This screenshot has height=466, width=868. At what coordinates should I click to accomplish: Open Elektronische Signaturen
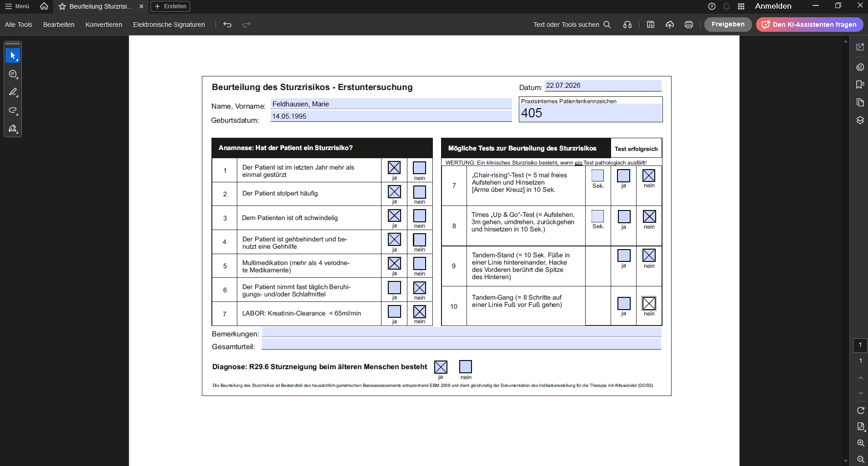click(x=169, y=25)
